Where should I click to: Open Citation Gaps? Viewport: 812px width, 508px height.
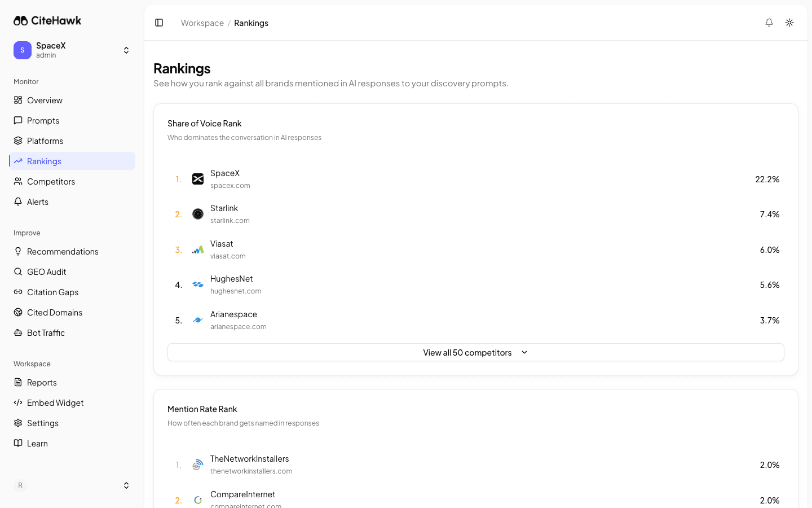tap(72, 292)
